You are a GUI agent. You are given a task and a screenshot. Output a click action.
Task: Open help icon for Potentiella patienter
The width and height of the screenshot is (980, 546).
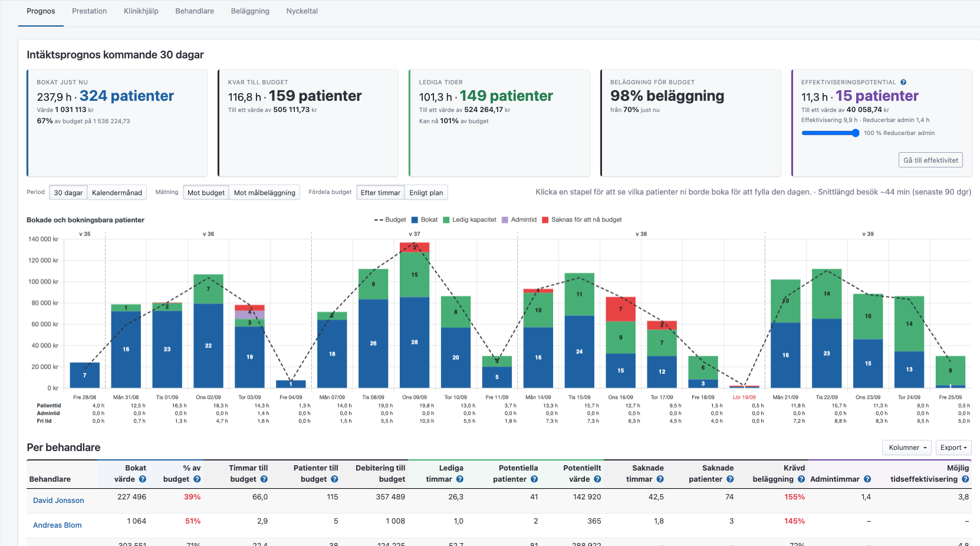534,479
